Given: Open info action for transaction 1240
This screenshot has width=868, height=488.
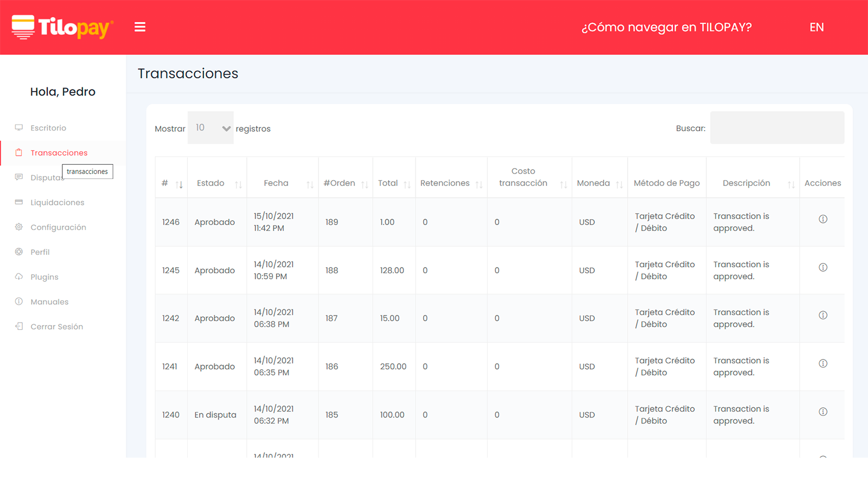Looking at the screenshot, I should pos(823,412).
